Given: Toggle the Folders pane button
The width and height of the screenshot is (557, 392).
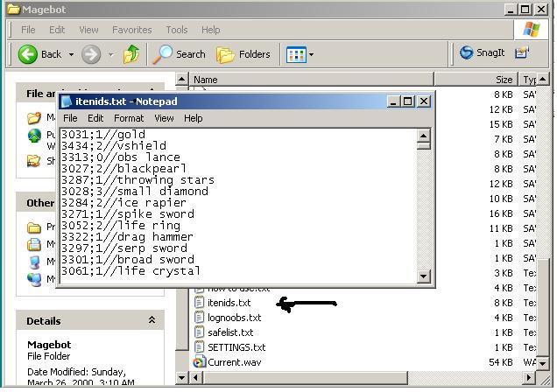Looking at the screenshot, I should pos(243,54).
